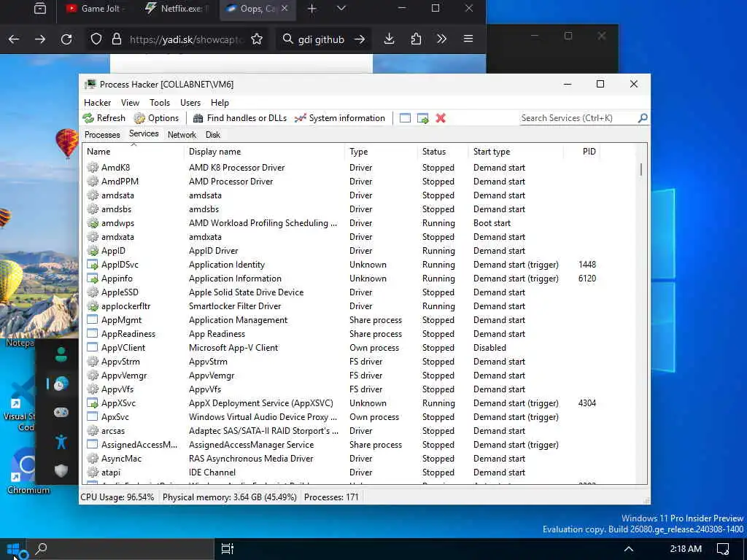This screenshot has height=560, width=747.
Task: Open Find handles or DLLs
Action: tap(239, 118)
